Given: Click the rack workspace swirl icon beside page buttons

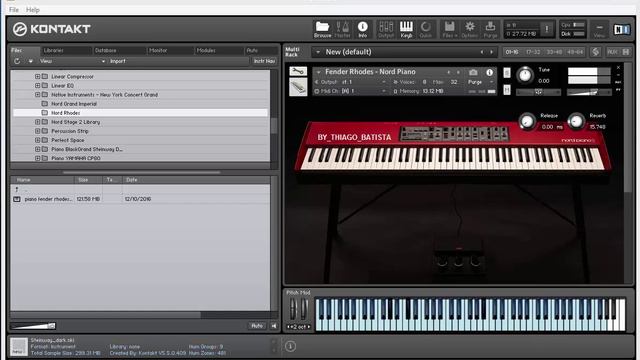Looking at the screenshot, I should (596, 52).
